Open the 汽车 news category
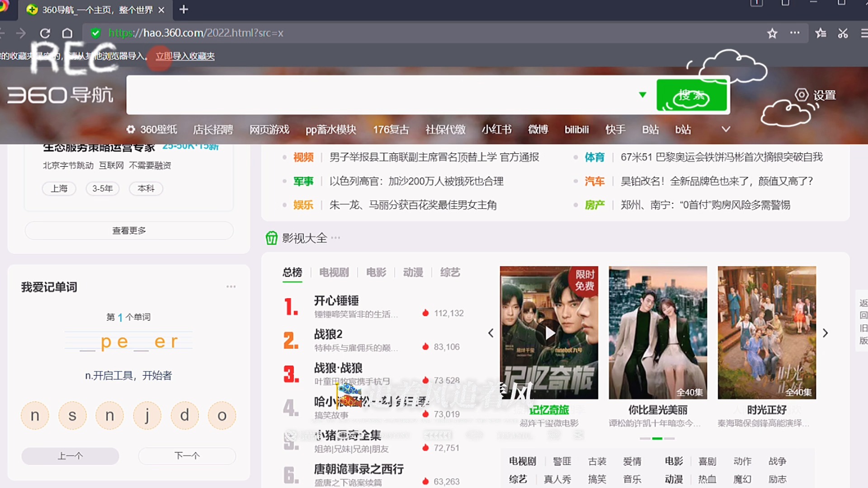Image resolution: width=868 pixels, height=488 pixels. click(x=594, y=181)
